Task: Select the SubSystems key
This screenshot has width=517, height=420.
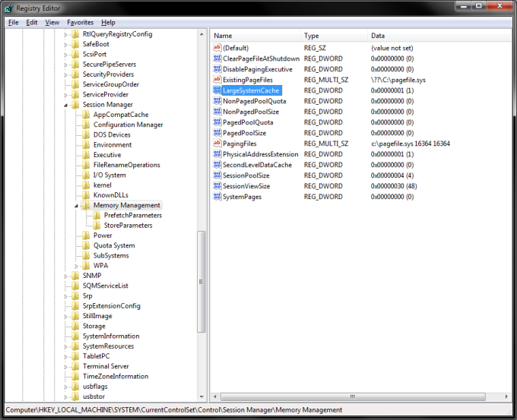Action: click(x=111, y=256)
